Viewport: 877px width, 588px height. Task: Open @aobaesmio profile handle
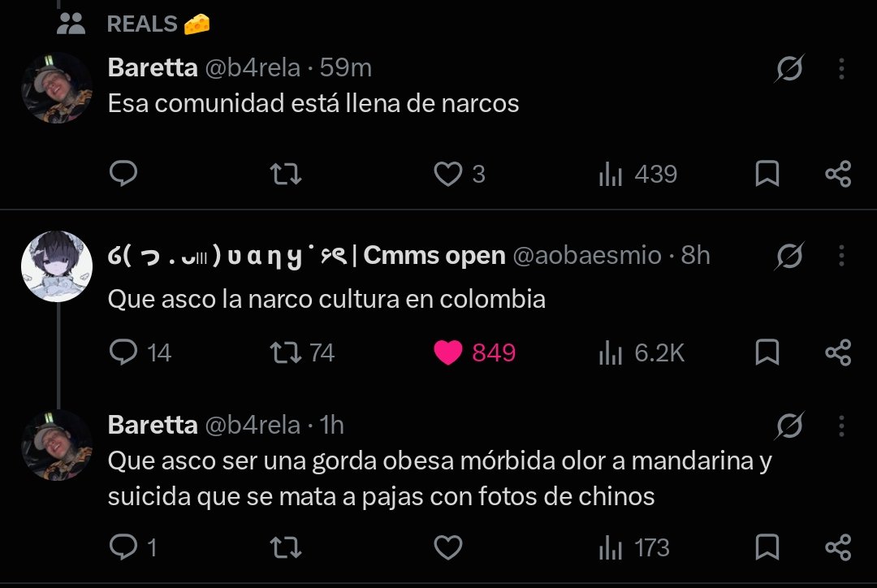tap(587, 256)
